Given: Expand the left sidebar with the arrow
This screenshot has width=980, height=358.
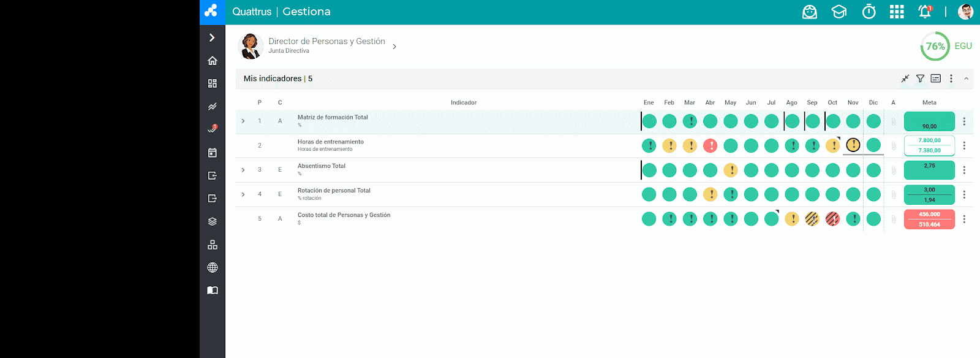Looking at the screenshot, I should (212, 37).
